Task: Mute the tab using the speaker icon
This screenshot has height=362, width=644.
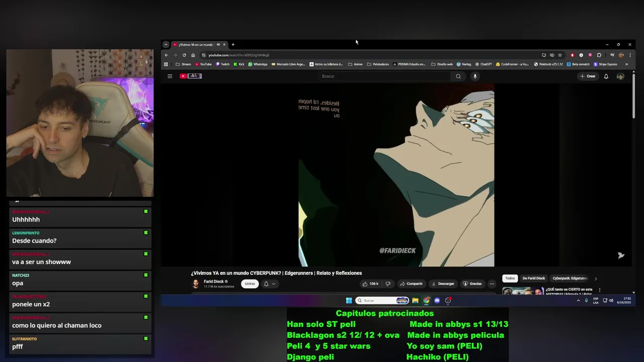Action: coord(218,44)
